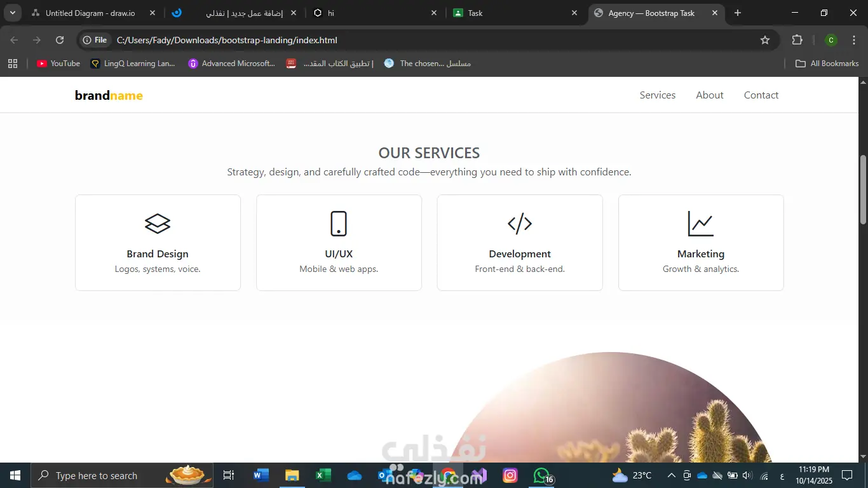Screen dimensions: 868x488
Task: Check battery status in system tray
Action: click(732, 475)
